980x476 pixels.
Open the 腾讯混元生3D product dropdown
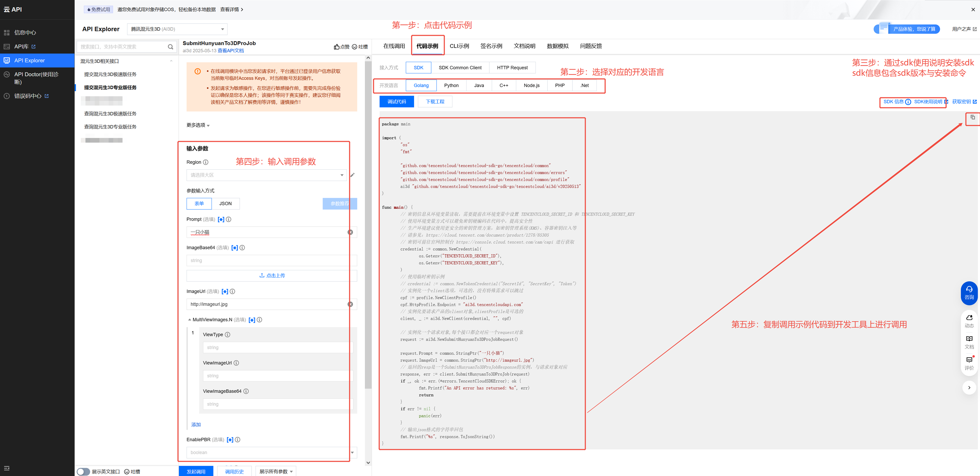coord(177,29)
